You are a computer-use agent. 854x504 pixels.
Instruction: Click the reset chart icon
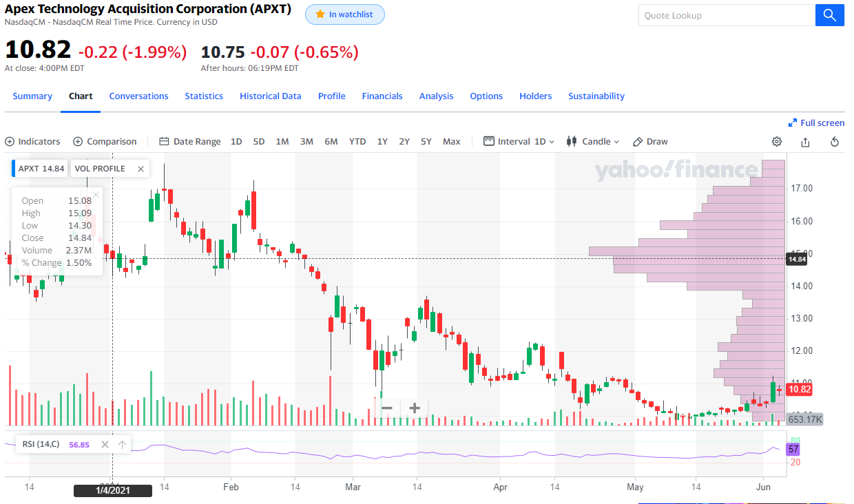click(x=835, y=141)
